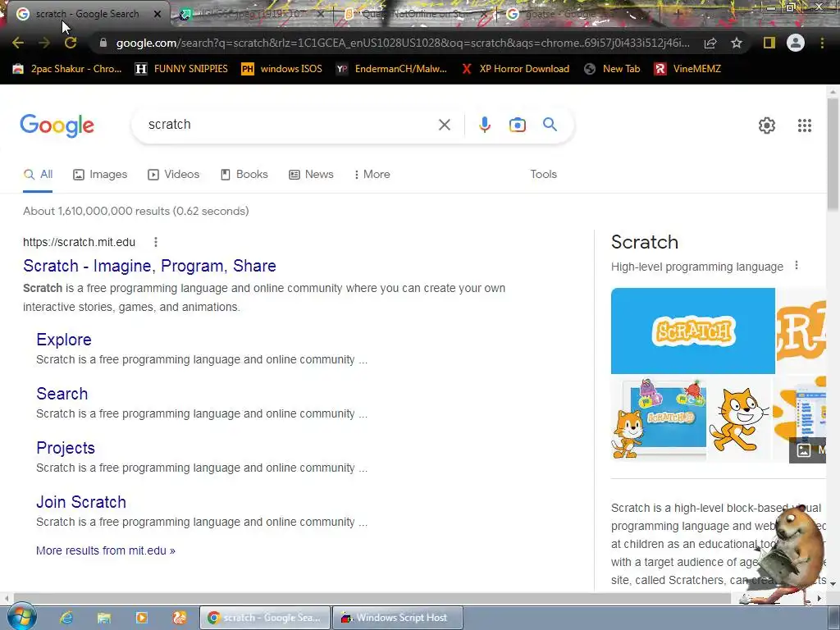Open the New Tab bookmark
The image size is (840, 630).
(612, 69)
